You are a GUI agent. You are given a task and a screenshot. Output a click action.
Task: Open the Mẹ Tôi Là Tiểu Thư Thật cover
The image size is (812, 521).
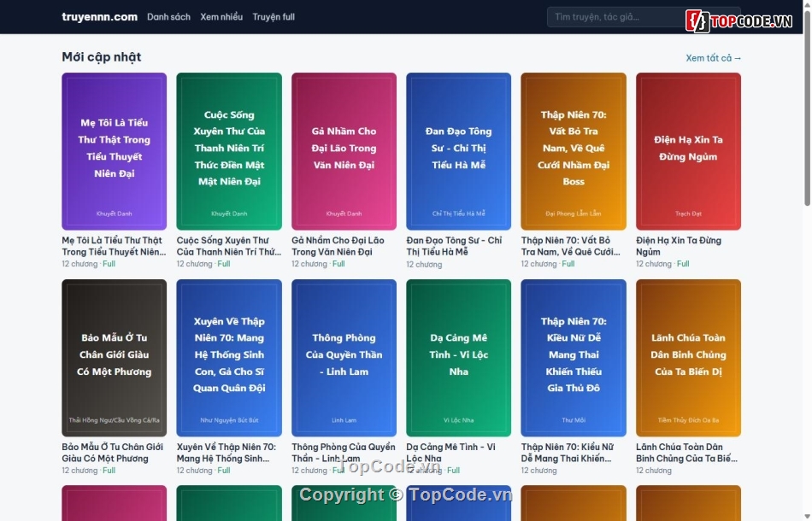[114, 151]
